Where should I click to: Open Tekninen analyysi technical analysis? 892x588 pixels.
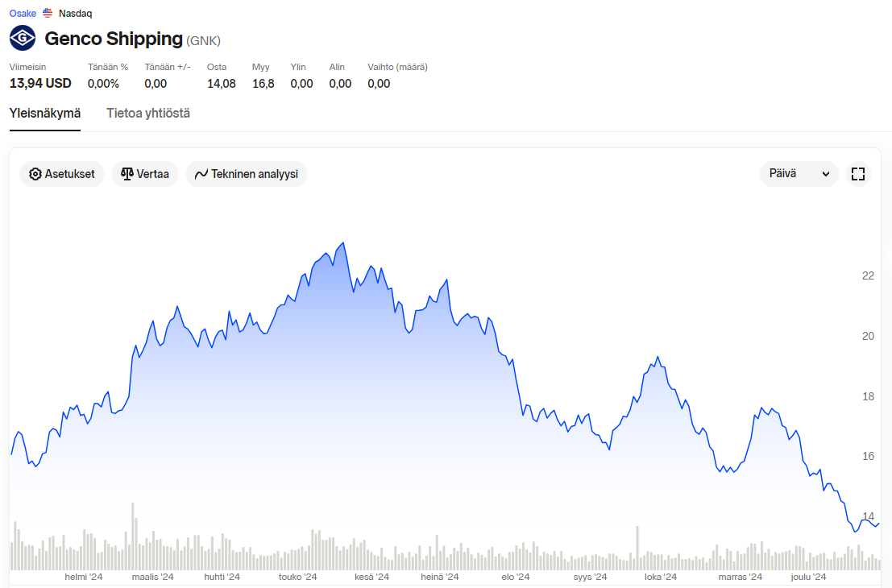point(247,174)
